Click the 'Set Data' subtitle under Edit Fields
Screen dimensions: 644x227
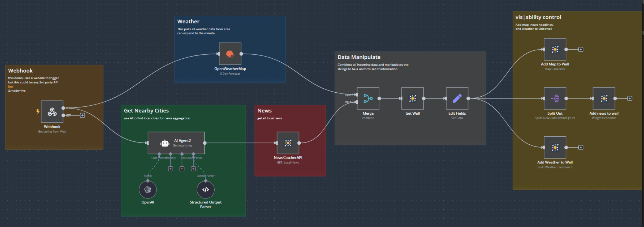click(x=457, y=118)
